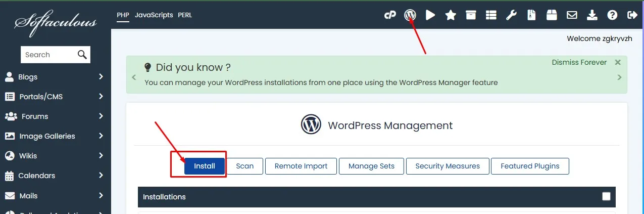
Task: Open the star ratings icon in toolbar
Action: point(451,15)
